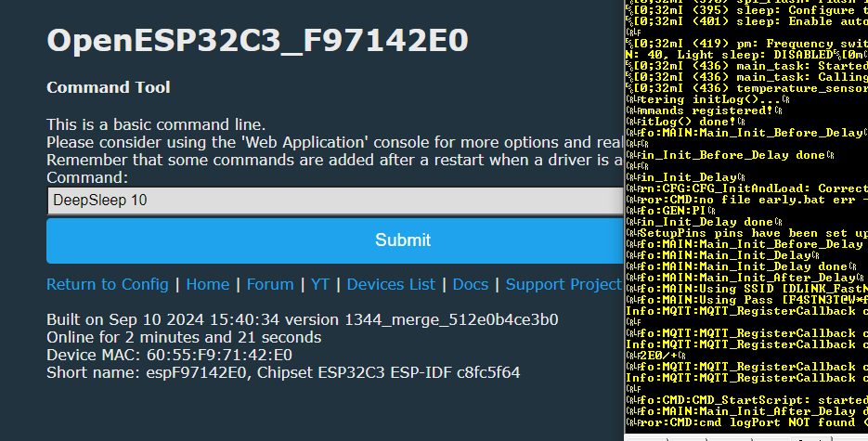Open the Forum link

270,284
